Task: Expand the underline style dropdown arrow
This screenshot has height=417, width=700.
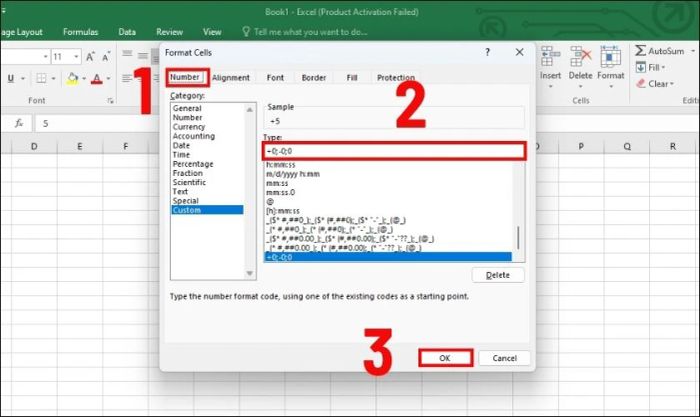Action: pyautogui.click(x=23, y=79)
